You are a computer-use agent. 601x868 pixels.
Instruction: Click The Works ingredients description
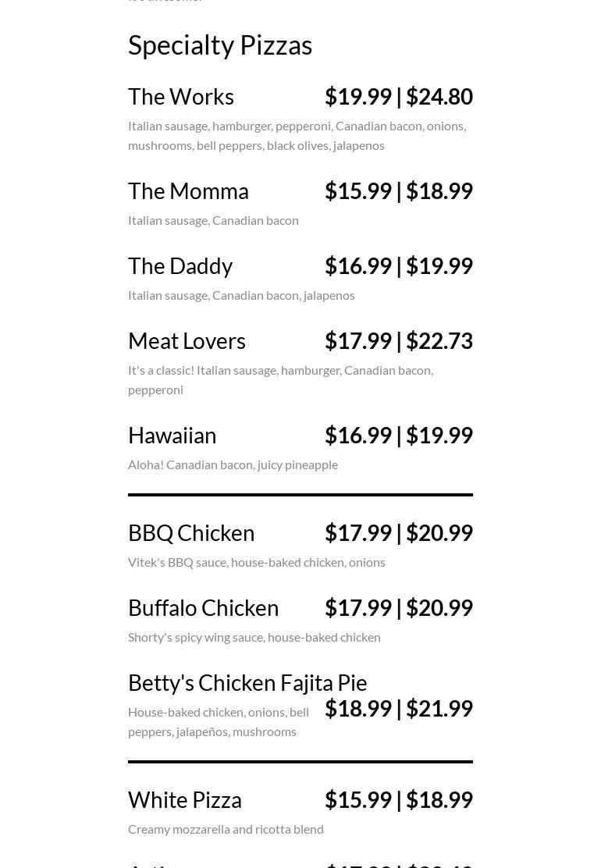[x=297, y=135]
